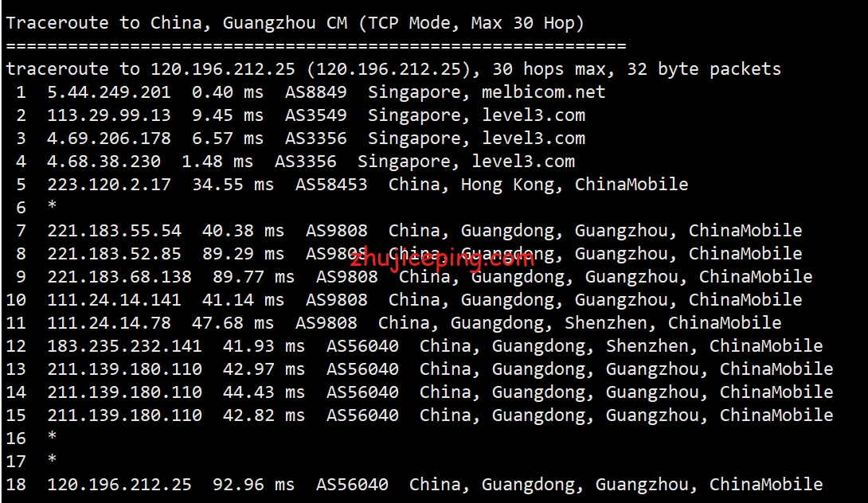Click melbicom.net in hop 1
The image size is (868, 503).
point(543,92)
